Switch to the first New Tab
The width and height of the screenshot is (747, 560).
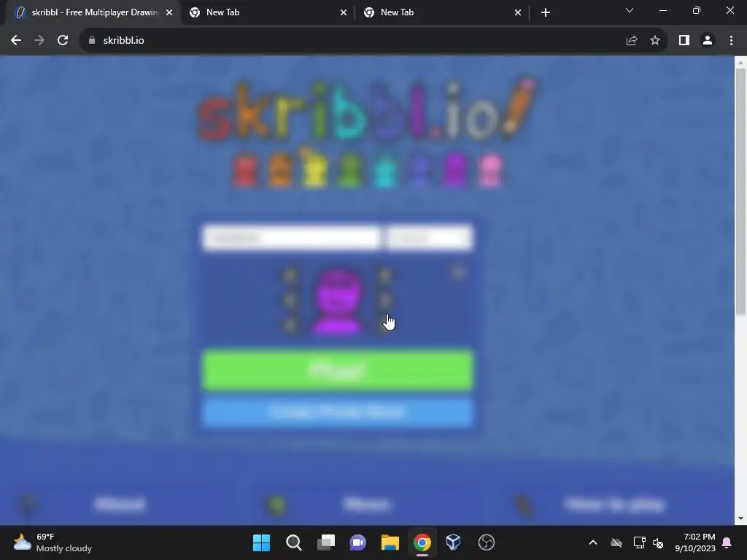[x=268, y=12]
